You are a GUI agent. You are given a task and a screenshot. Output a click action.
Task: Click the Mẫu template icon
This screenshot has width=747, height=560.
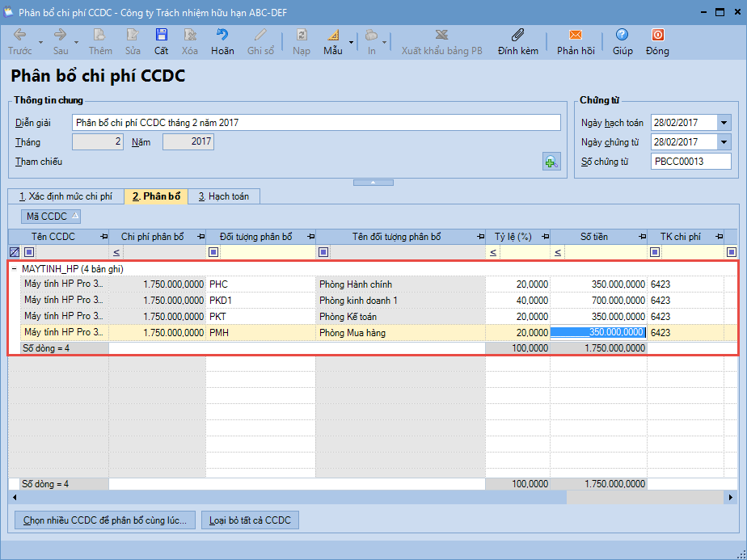tap(332, 36)
